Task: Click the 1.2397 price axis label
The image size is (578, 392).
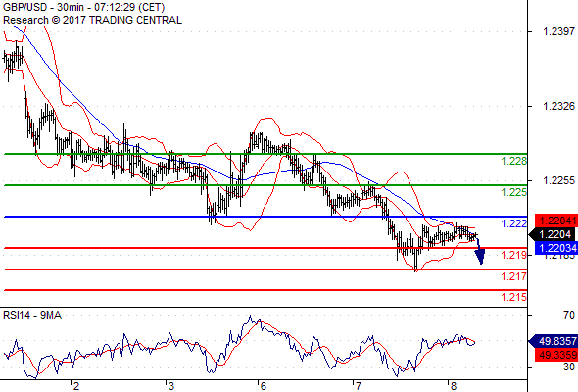Action: 558,31
